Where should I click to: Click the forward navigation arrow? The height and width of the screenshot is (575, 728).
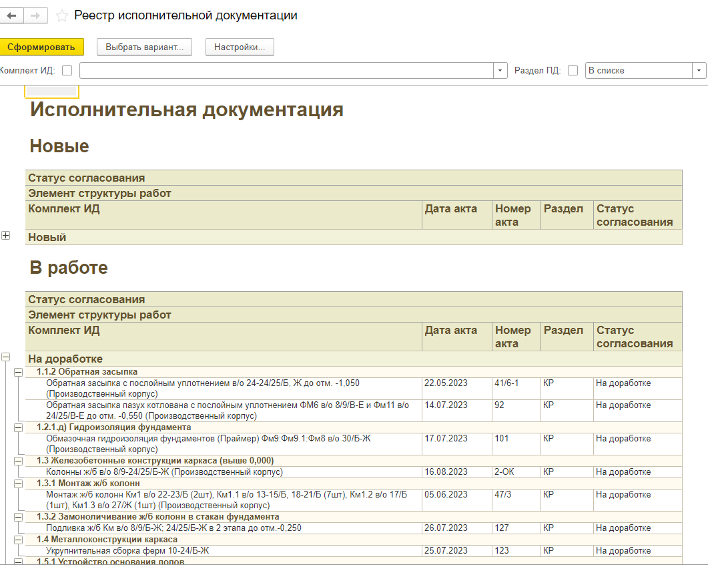(x=36, y=15)
